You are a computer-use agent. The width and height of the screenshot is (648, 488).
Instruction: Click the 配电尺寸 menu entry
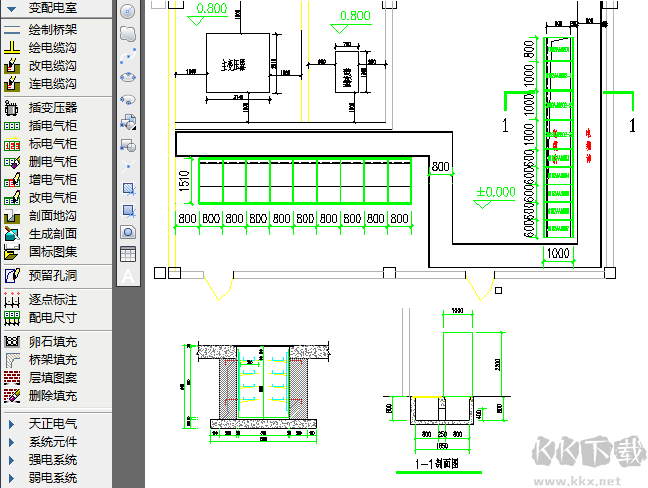coord(53,318)
